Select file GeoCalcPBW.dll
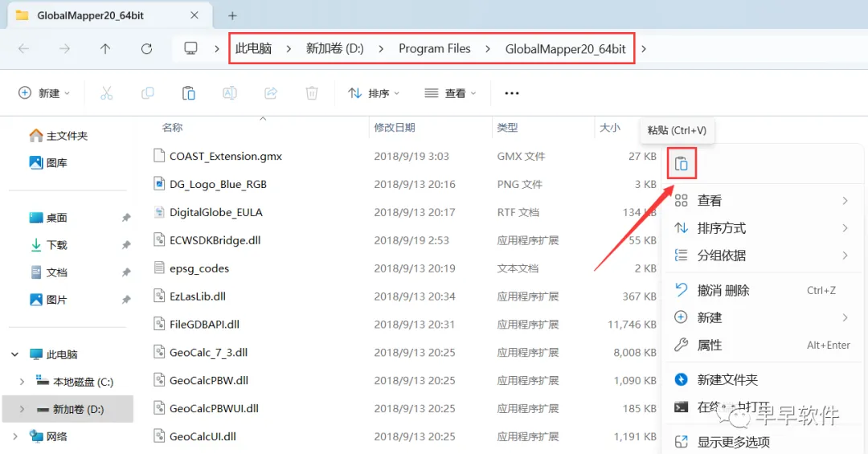This screenshot has height=454, width=868. [209, 380]
